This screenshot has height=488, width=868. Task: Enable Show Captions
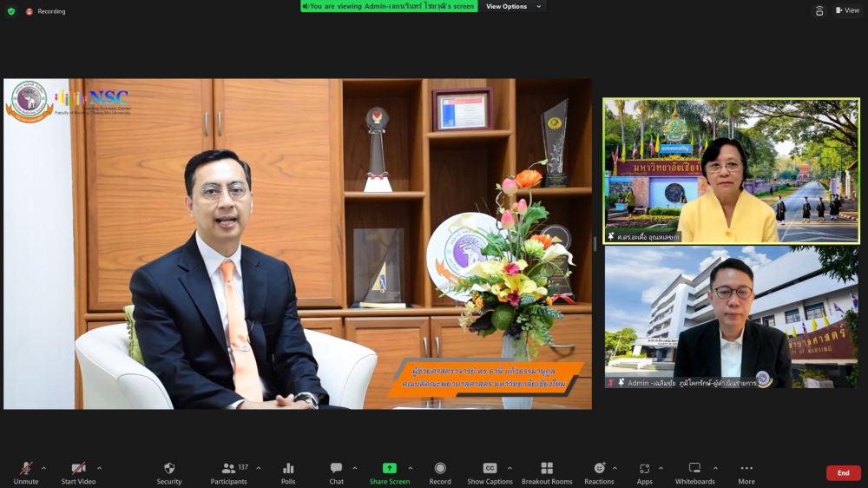[490, 472]
